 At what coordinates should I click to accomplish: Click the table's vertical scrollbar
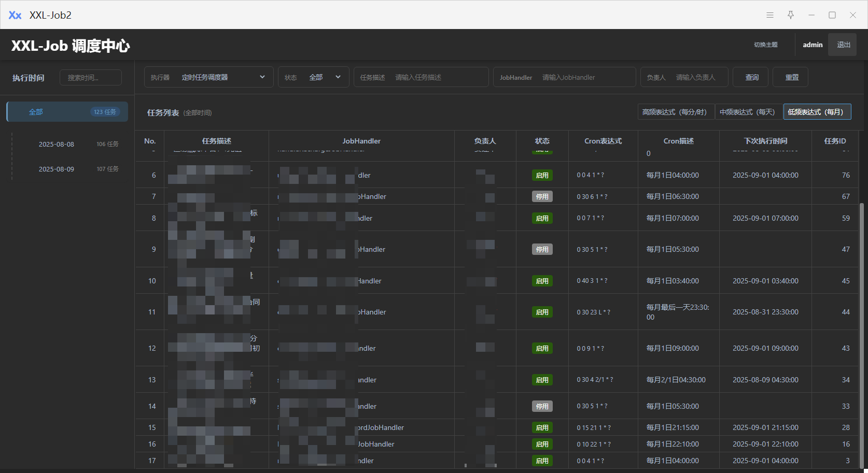(x=862, y=336)
